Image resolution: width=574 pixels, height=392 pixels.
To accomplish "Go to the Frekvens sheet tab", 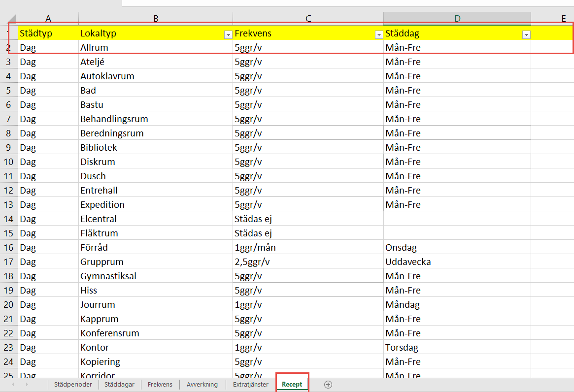I will [x=160, y=385].
